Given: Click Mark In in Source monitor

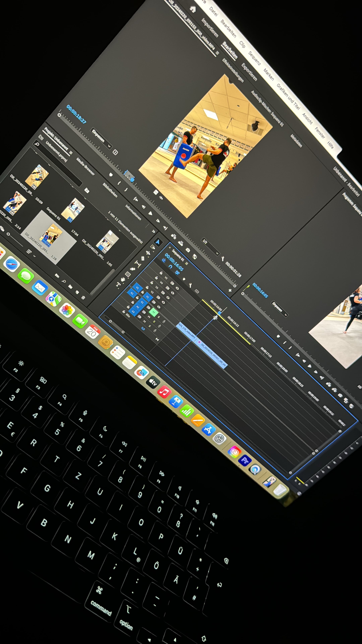Looking at the screenshot, I should [119, 183].
